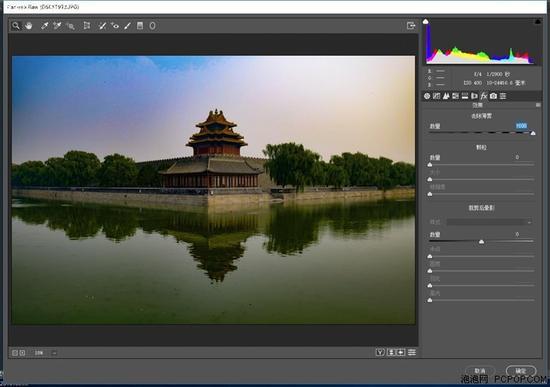Toggle the highlight clipping warning in the histogram

(538, 22)
